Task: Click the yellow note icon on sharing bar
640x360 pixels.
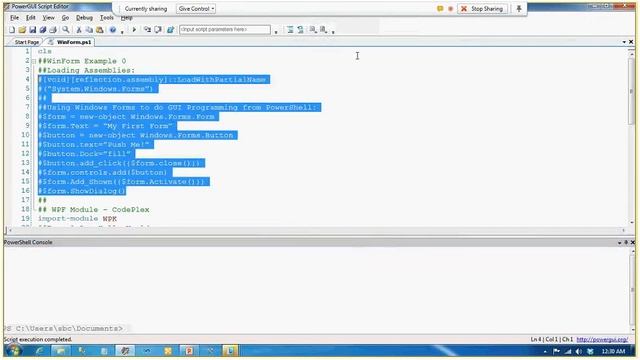Action: [x=440, y=9]
